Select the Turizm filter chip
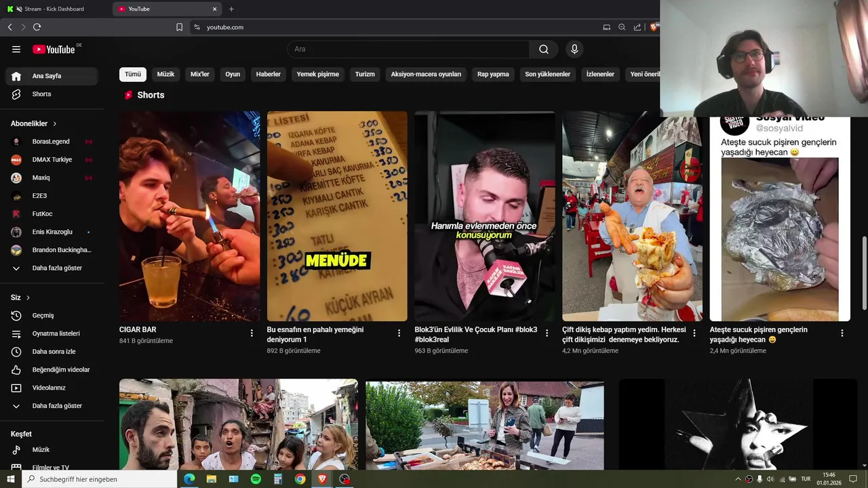This screenshot has width=868, height=488. coord(365,75)
